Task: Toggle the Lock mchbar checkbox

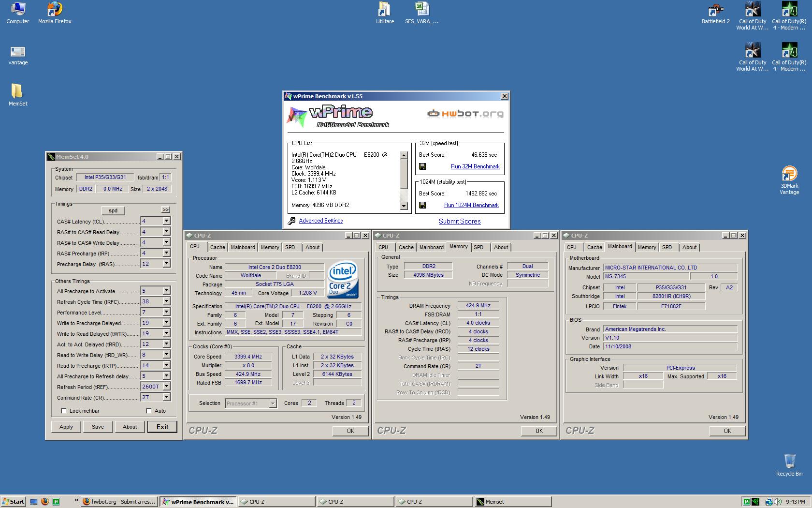Action: [x=64, y=411]
